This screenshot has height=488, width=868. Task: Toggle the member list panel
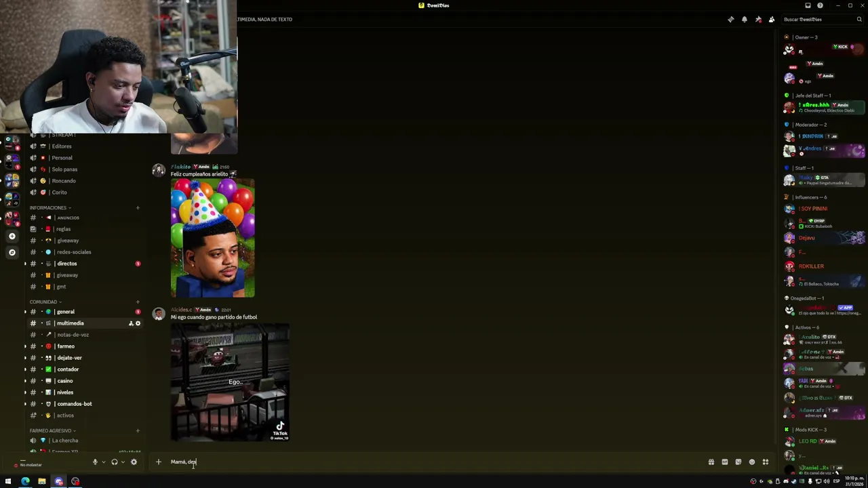[772, 20]
